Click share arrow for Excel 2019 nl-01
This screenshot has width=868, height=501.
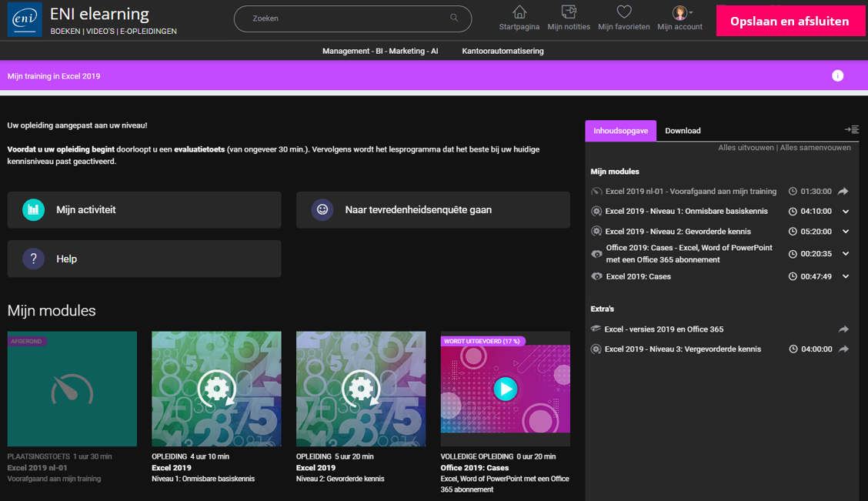click(x=843, y=191)
